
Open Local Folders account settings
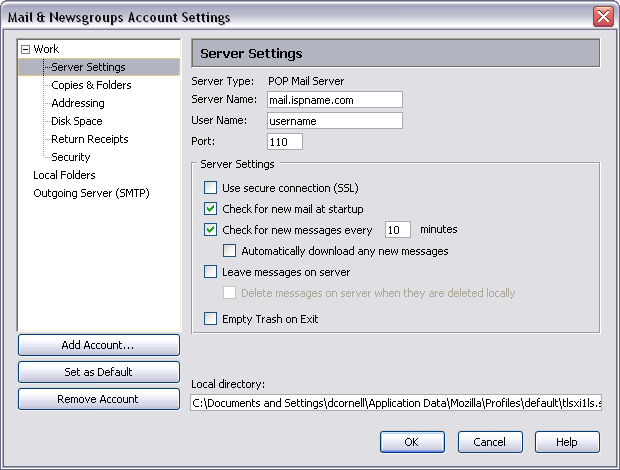(x=64, y=175)
